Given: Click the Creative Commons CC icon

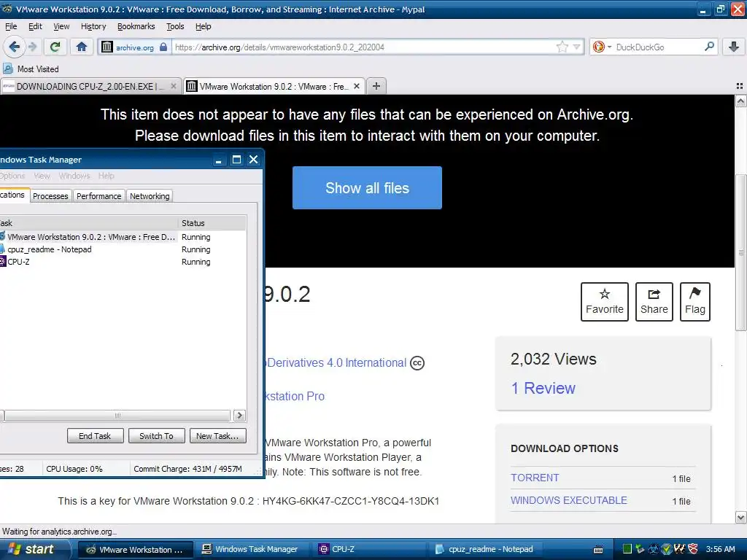Looking at the screenshot, I should (417, 363).
